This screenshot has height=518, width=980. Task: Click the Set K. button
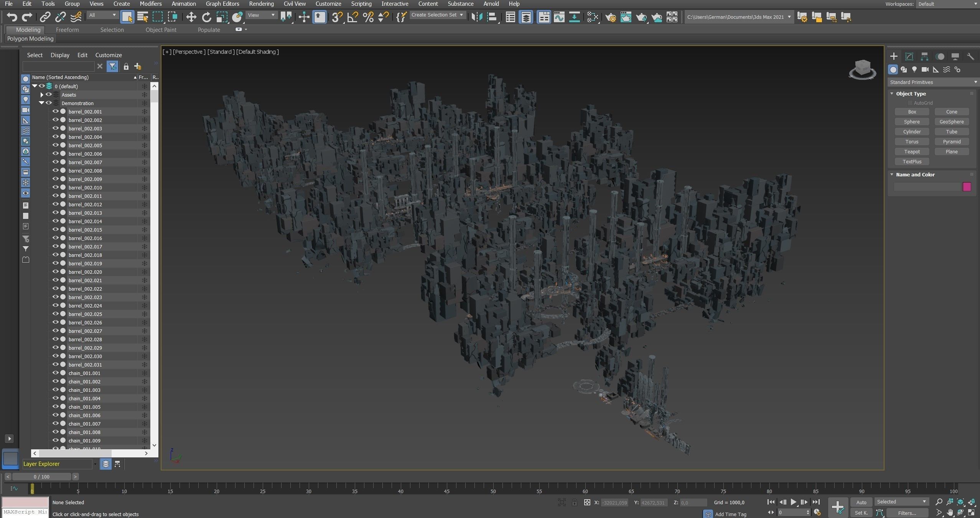pos(861,513)
